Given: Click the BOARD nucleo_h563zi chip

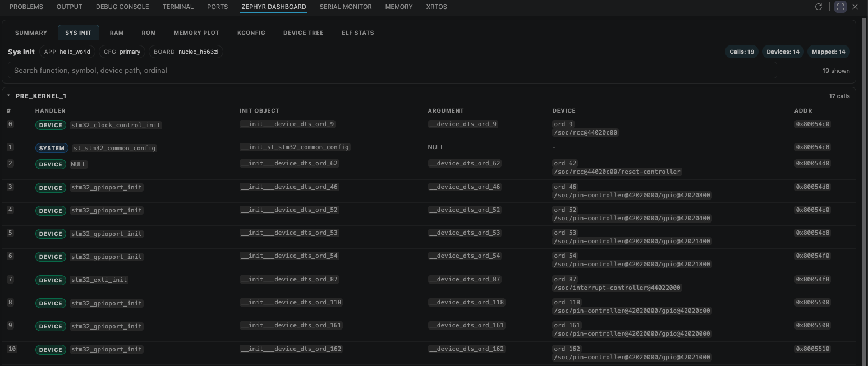Looking at the screenshot, I should click(x=186, y=52).
